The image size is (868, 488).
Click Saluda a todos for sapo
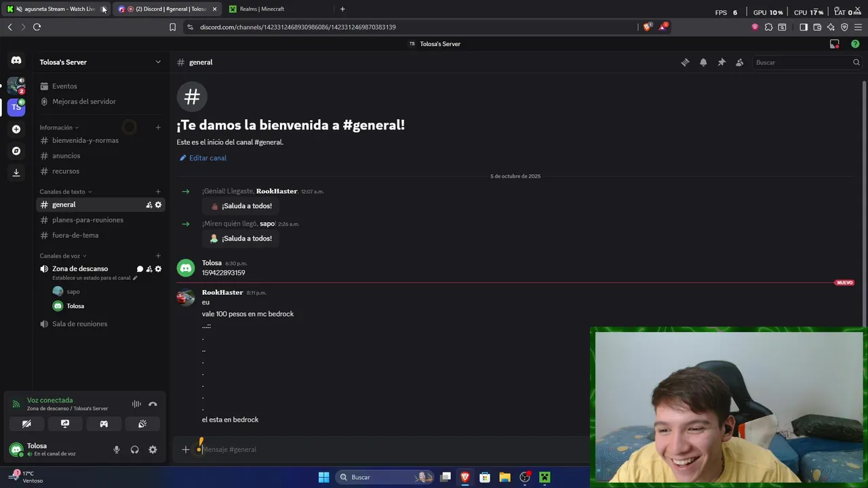coord(241,239)
